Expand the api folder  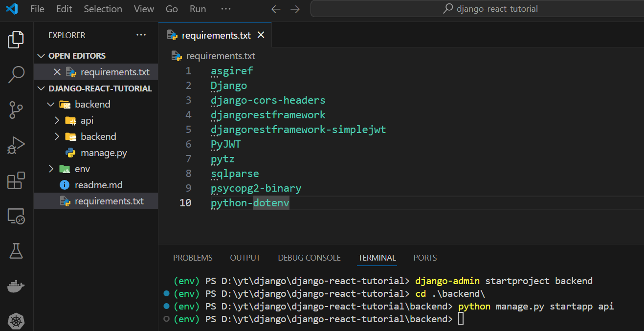tap(57, 121)
